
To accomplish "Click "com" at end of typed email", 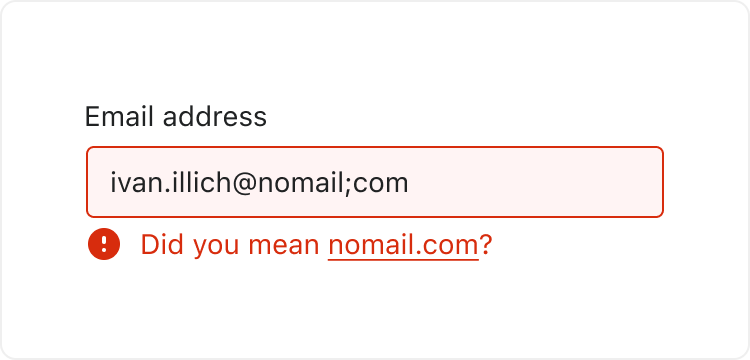I will tap(380, 185).
